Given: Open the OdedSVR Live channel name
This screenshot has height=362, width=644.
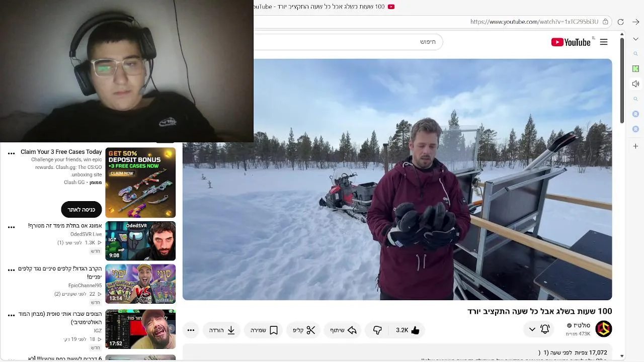Looking at the screenshot, I should (x=86, y=234).
